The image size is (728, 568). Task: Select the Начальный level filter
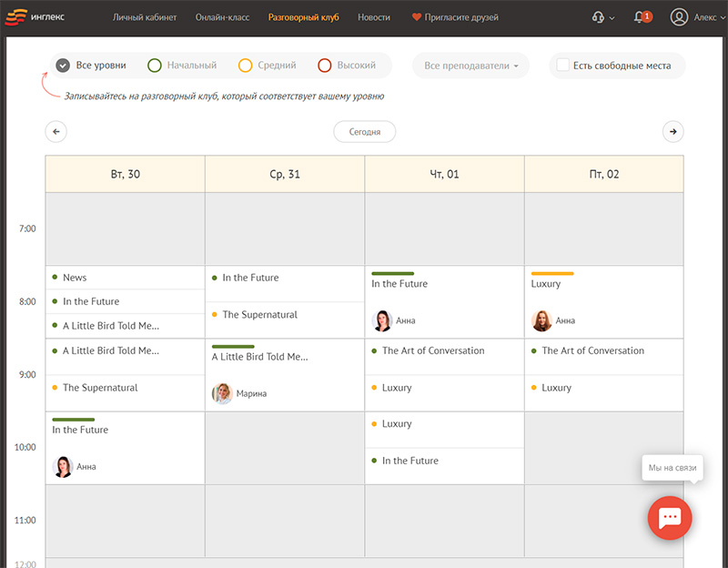pyautogui.click(x=182, y=66)
